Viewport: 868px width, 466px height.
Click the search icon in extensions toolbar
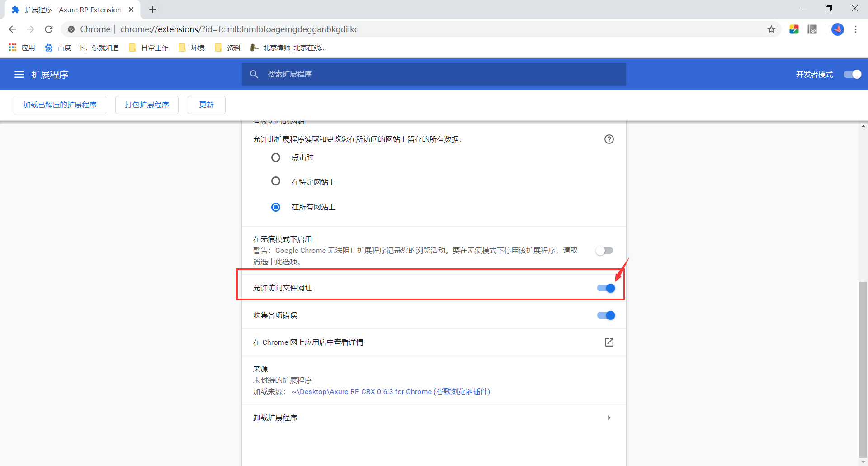255,74
